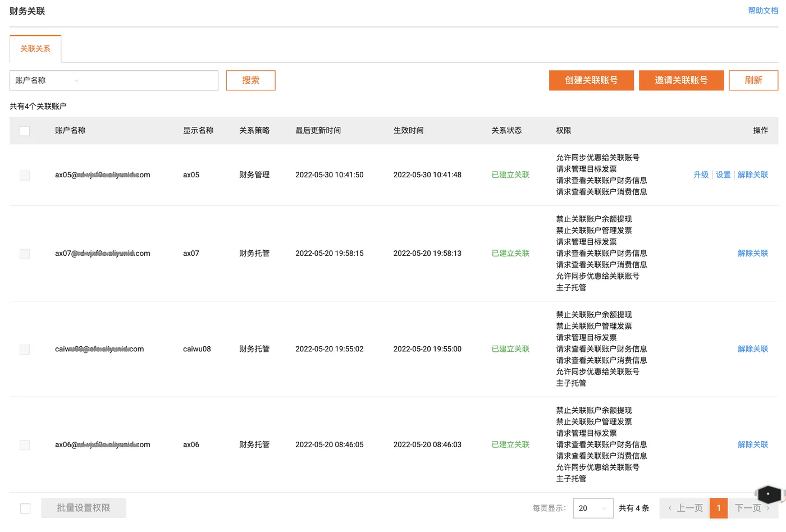Click 设置 for the ax05 account

pos(723,175)
